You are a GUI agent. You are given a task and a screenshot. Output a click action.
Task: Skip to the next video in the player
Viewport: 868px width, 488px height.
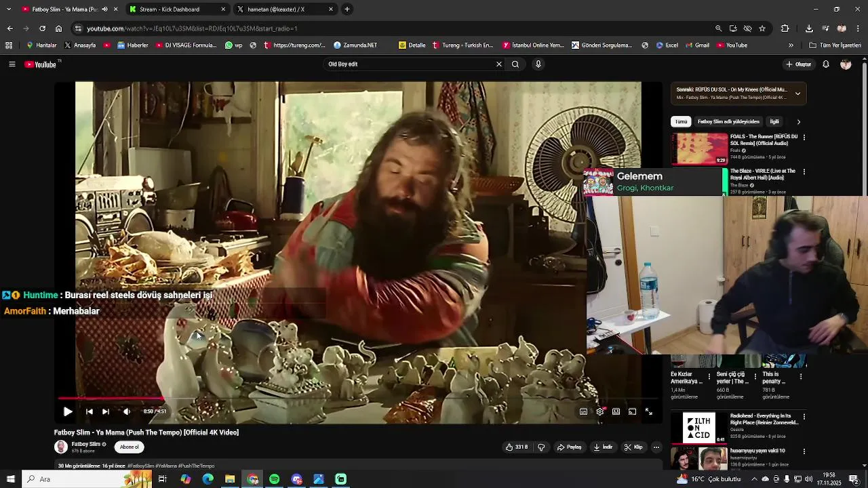(106, 411)
